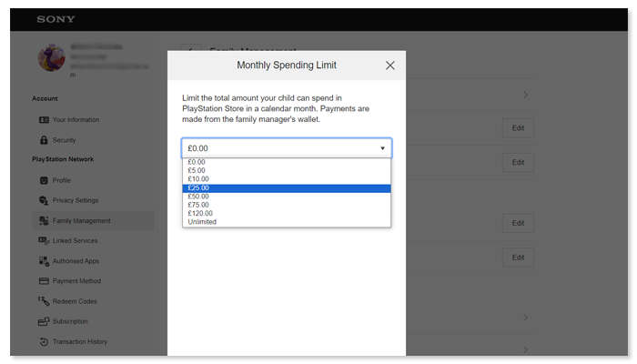Screen dimensions: 637x364
Task: Pick the highlighted £25.00 option
Action: (x=287, y=188)
